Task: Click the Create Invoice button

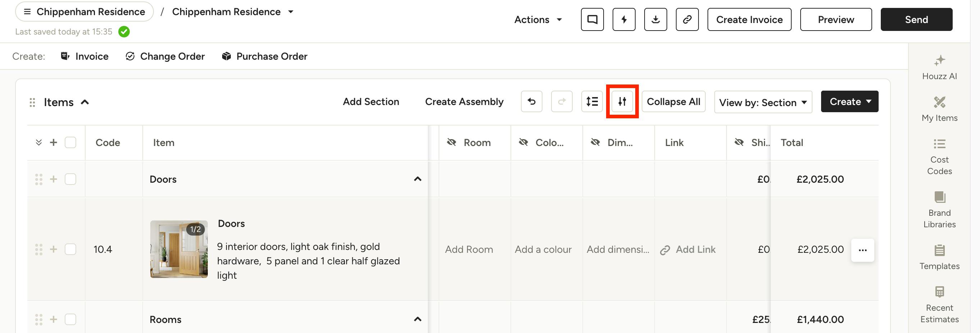Action: 749,19
